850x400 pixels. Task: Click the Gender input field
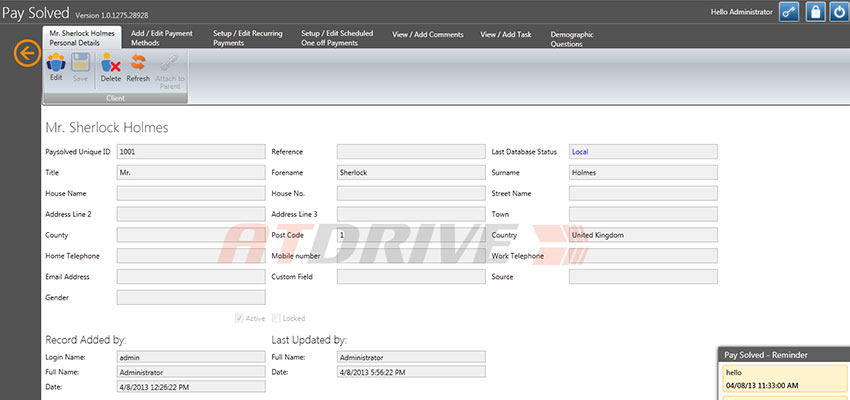(191, 298)
